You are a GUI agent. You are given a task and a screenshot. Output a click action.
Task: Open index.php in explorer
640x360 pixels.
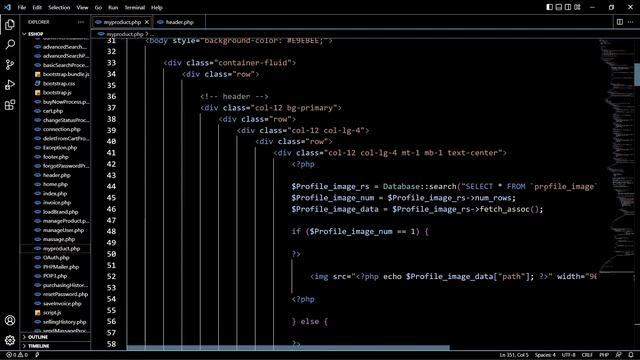point(55,193)
